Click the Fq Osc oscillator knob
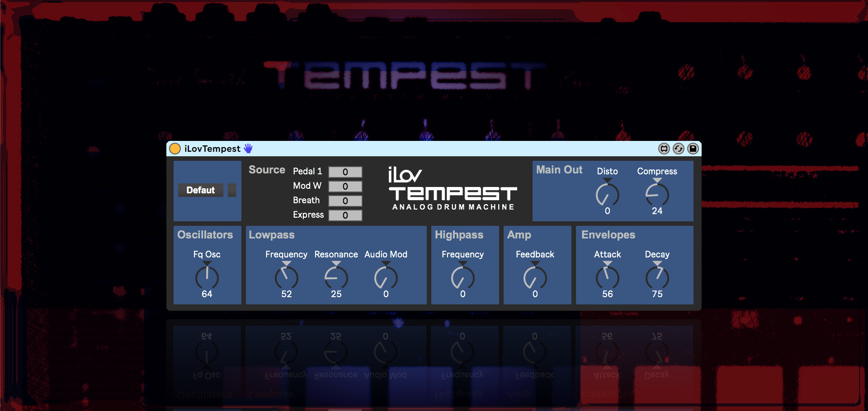This screenshot has width=868, height=411. coord(207,278)
